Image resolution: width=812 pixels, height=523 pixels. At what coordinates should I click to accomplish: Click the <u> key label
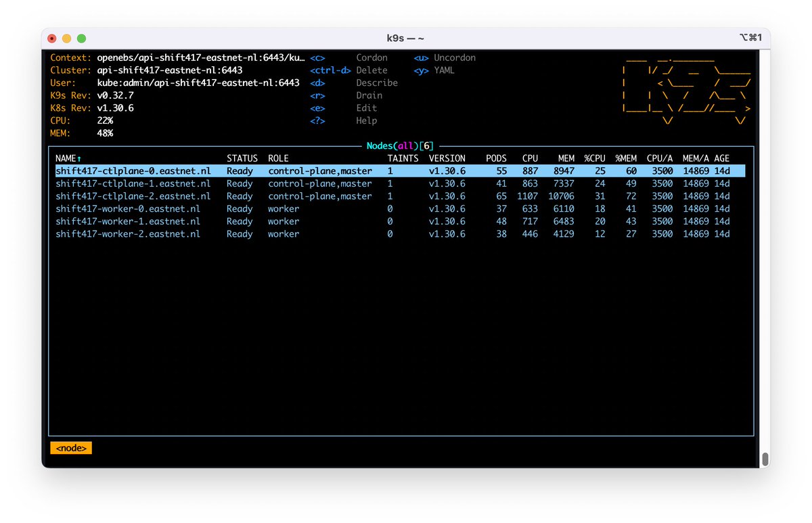[x=421, y=58]
